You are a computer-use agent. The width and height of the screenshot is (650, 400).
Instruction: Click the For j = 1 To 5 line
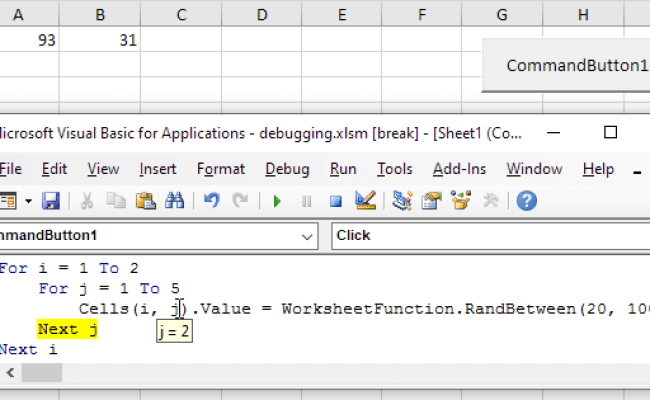pos(109,288)
